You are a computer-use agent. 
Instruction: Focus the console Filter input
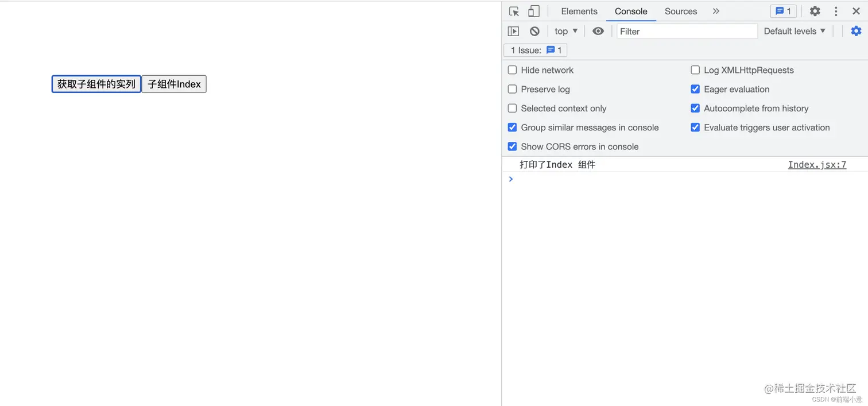pos(687,32)
